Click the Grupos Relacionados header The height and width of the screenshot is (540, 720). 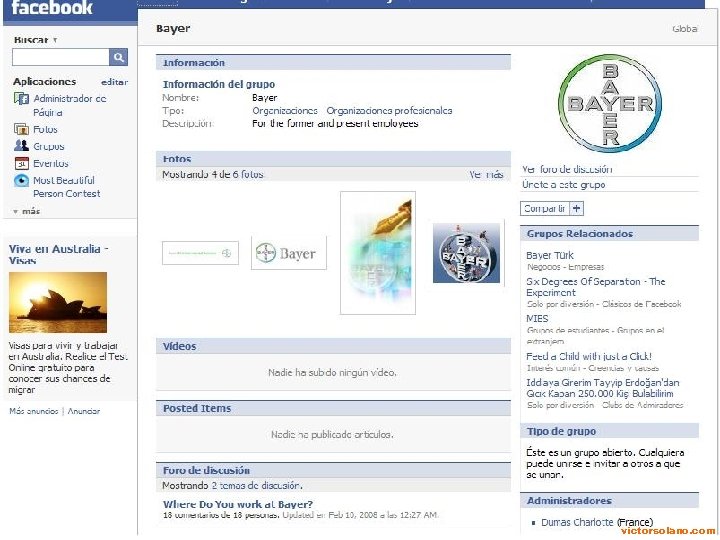coord(609,233)
